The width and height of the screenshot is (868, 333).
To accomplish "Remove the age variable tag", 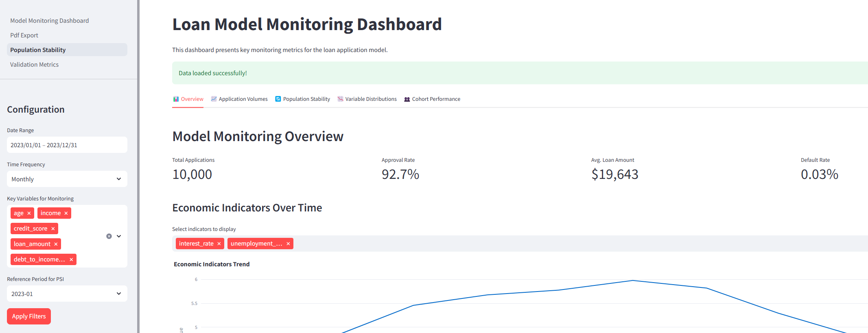I will (x=29, y=213).
